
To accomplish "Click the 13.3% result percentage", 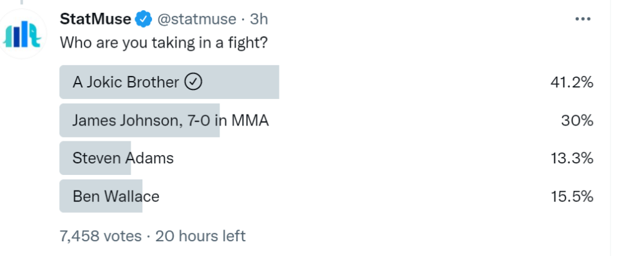I will (572, 158).
